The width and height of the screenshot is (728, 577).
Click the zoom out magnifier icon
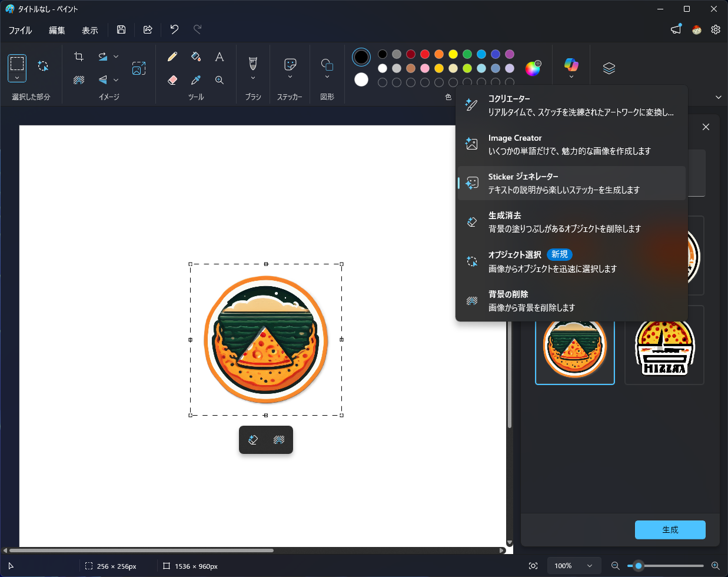(x=616, y=566)
